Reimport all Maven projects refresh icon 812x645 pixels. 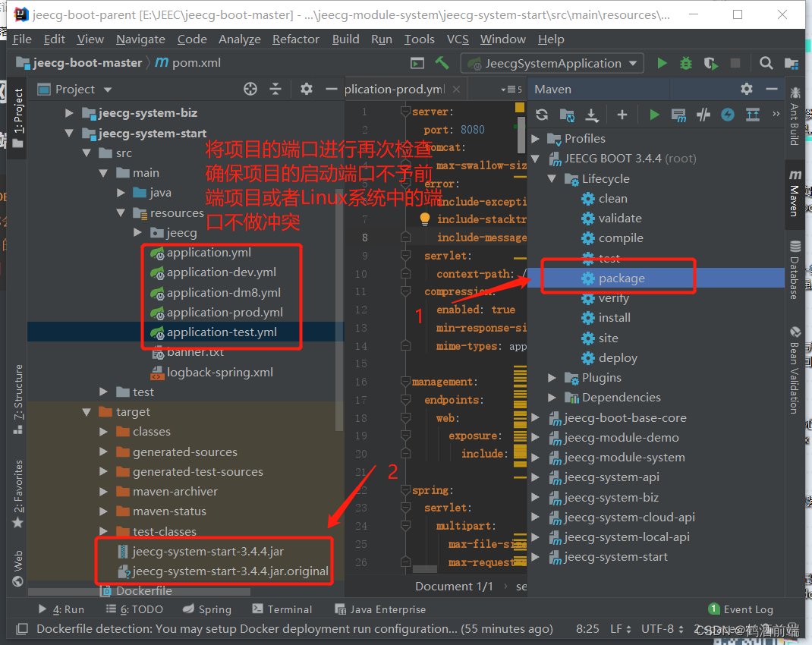pos(542,115)
